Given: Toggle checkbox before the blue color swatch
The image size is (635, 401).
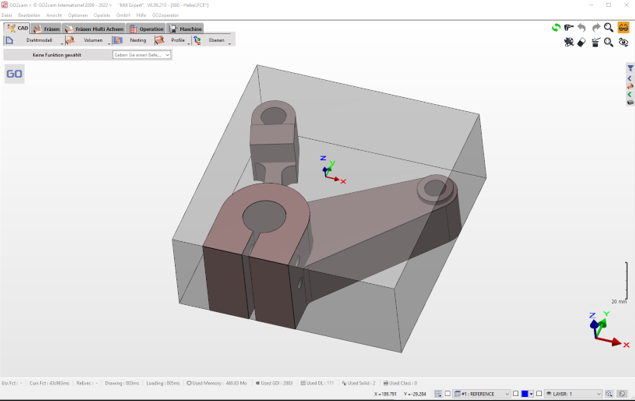Looking at the screenshot, I should 516,394.
